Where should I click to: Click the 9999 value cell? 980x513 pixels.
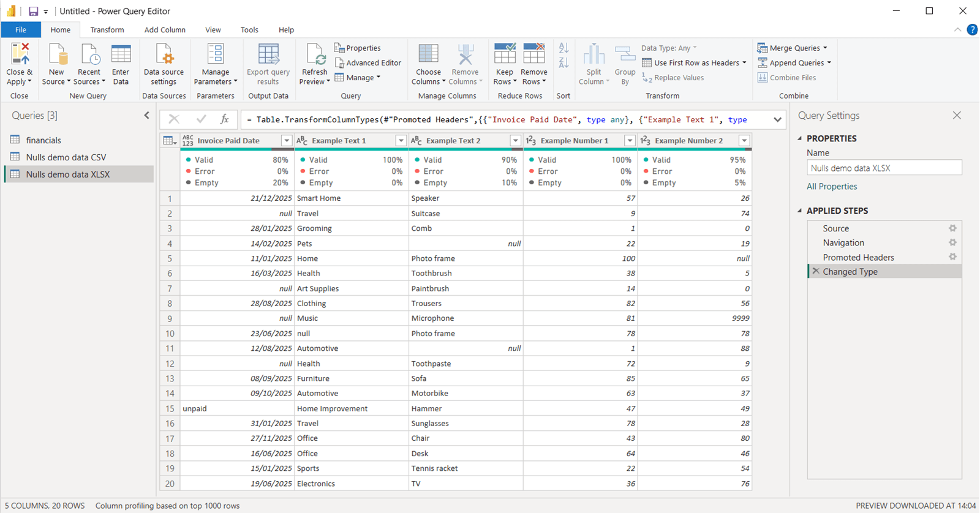(695, 318)
